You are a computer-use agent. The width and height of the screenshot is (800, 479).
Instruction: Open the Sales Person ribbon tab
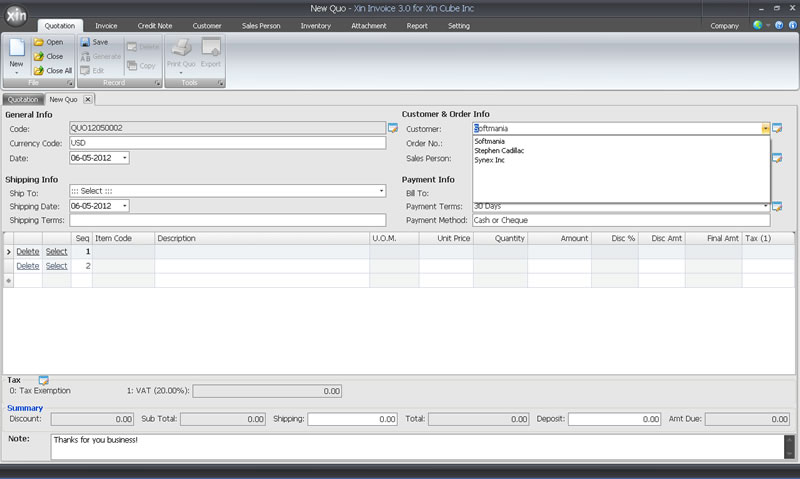[x=261, y=26]
